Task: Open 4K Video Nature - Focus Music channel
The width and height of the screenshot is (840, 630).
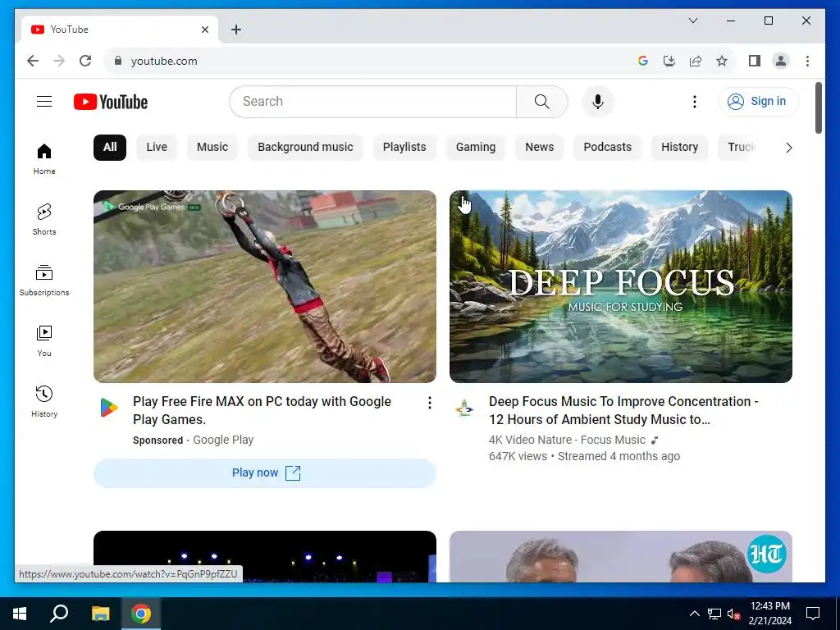Action: tap(568, 440)
